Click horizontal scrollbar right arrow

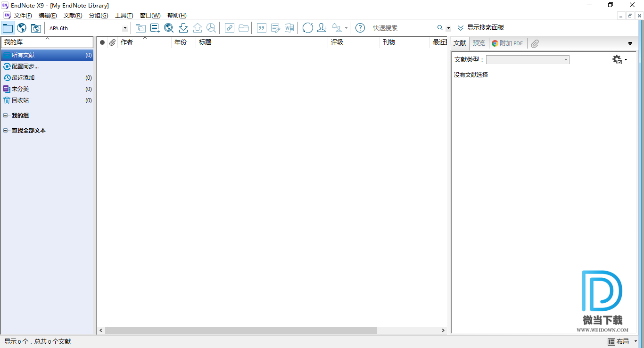[443, 331]
